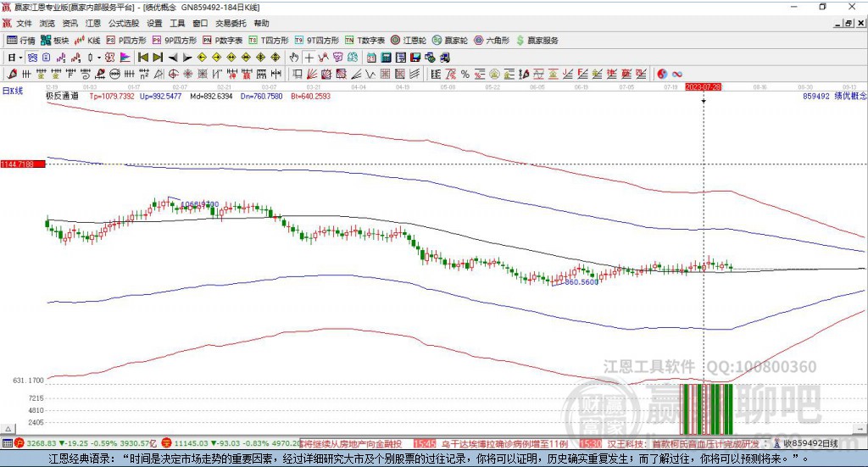The image size is (868, 467).
Task: Step to previous bar (black left arrow)
Action: [x=173, y=58]
